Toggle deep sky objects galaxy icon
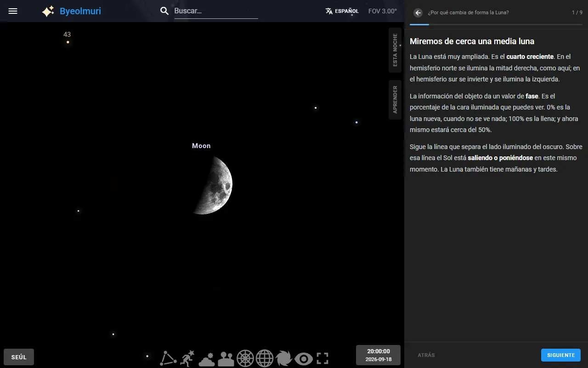The height and width of the screenshot is (368, 588). pos(284,358)
